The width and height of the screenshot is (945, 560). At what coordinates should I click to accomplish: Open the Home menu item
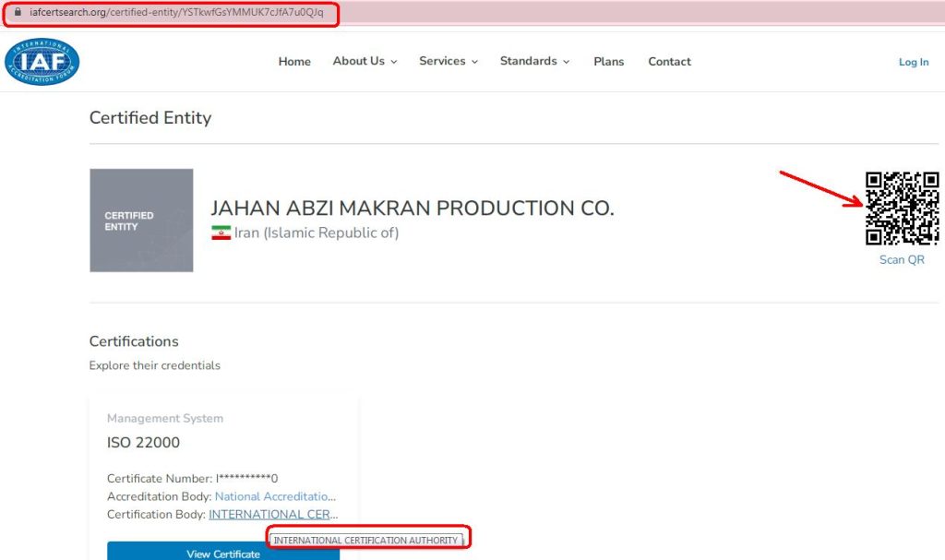pos(294,62)
